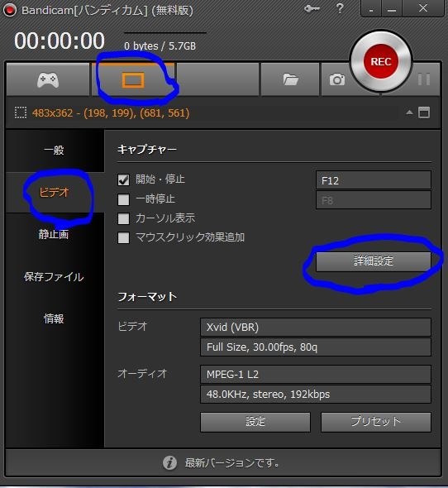The height and width of the screenshot is (488, 448).
Task: Click the pause recording icon
Action: tap(424, 79)
